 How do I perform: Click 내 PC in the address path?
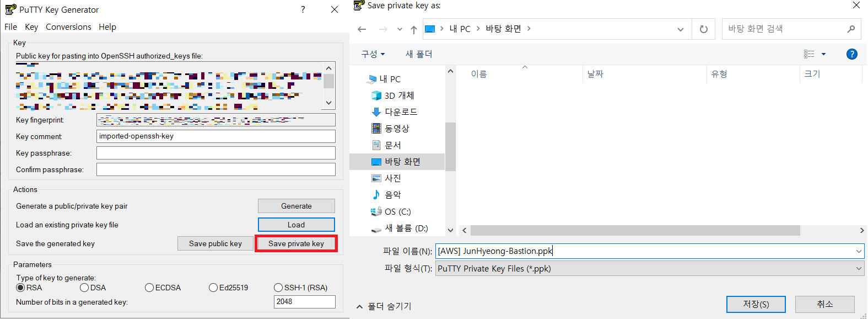(460, 29)
